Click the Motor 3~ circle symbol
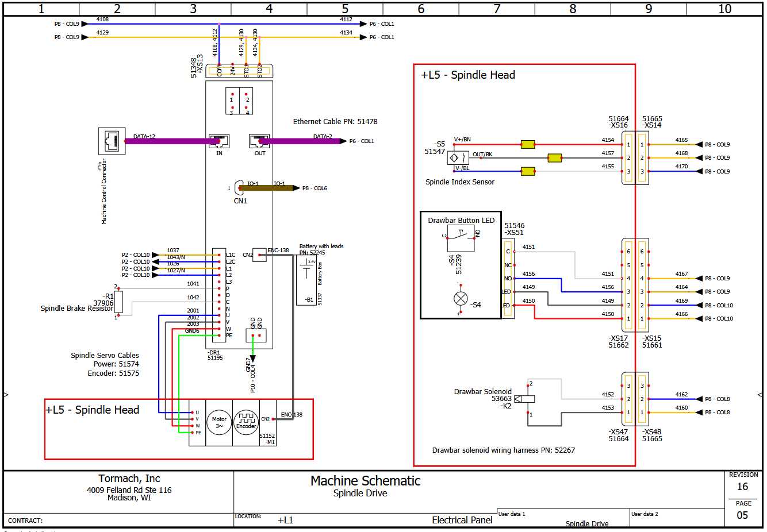Image resolution: width=767 pixels, height=532 pixels. pyautogui.click(x=219, y=423)
